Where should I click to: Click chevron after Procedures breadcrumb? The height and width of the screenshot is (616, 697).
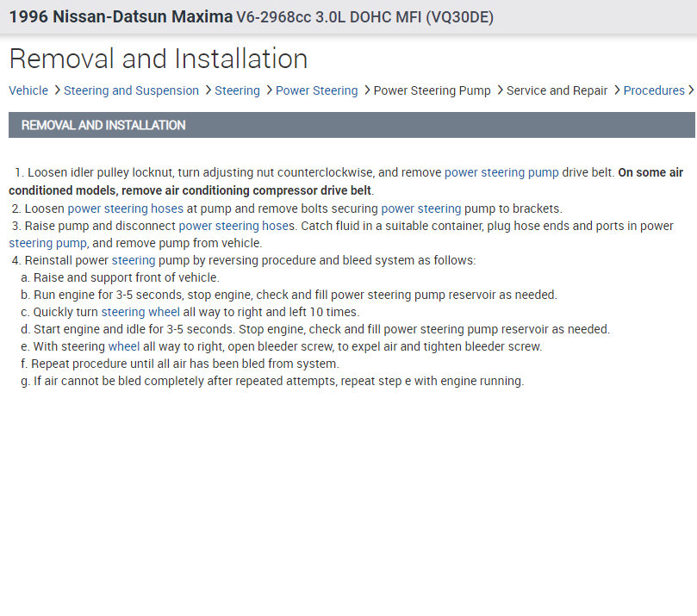[x=691, y=90]
